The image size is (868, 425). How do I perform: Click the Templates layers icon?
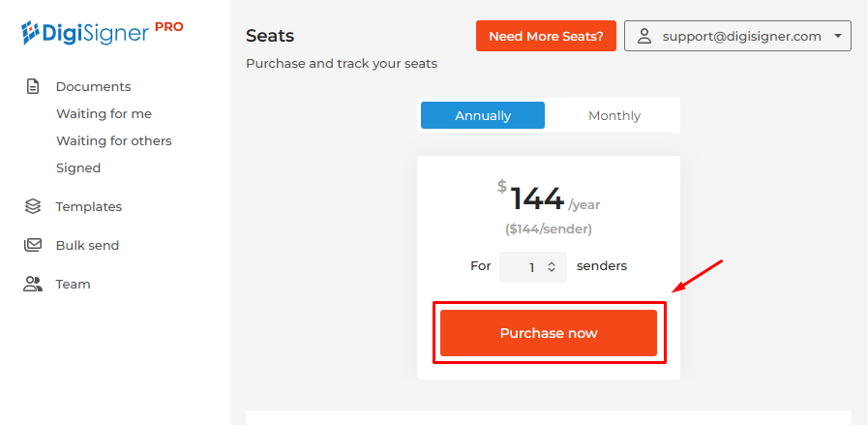(x=33, y=206)
